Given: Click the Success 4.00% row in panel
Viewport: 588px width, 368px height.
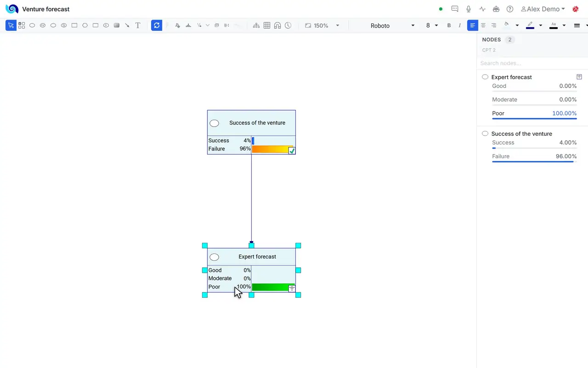Looking at the screenshot, I should pyautogui.click(x=534, y=143).
